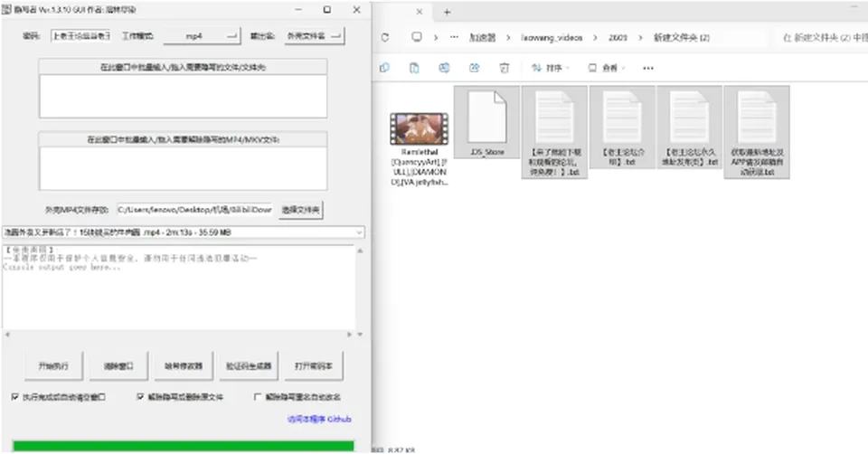
Task: Click the 打开密码本 open password book button
Action: pos(314,366)
